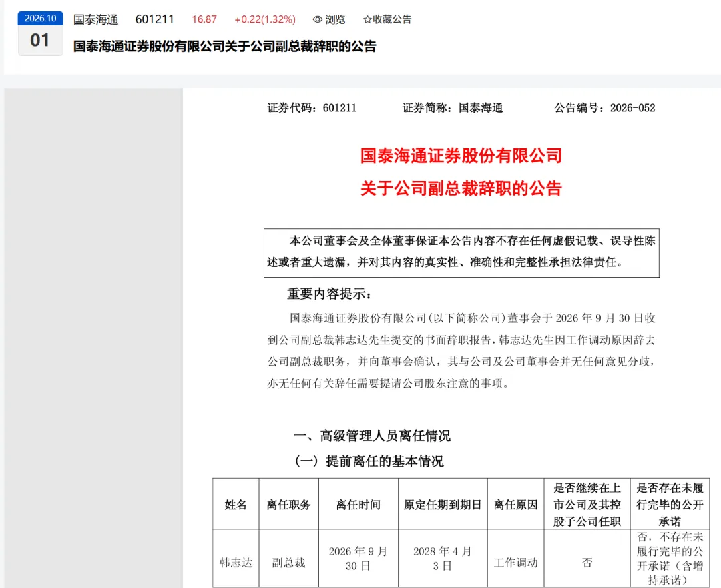Click the eye icon beside 浏览
The height and width of the screenshot is (588, 721).
tap(317, 20)
